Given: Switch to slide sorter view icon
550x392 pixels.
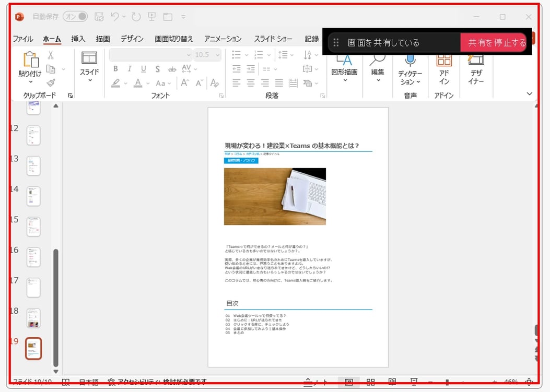Looking at the screenshot, I should tap(370, 382).
